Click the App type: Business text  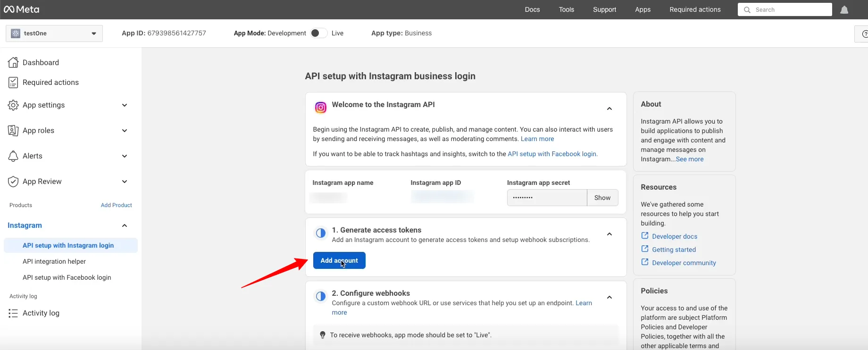pyautogui.click(x=401, y=33)
